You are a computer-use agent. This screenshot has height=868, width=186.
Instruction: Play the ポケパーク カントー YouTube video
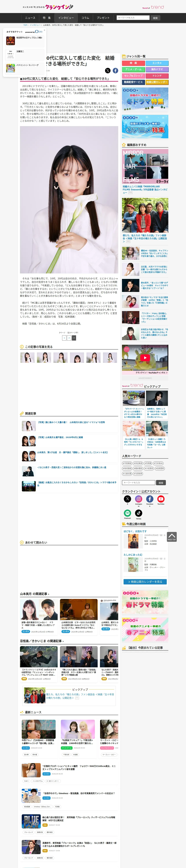coord(145,358)
